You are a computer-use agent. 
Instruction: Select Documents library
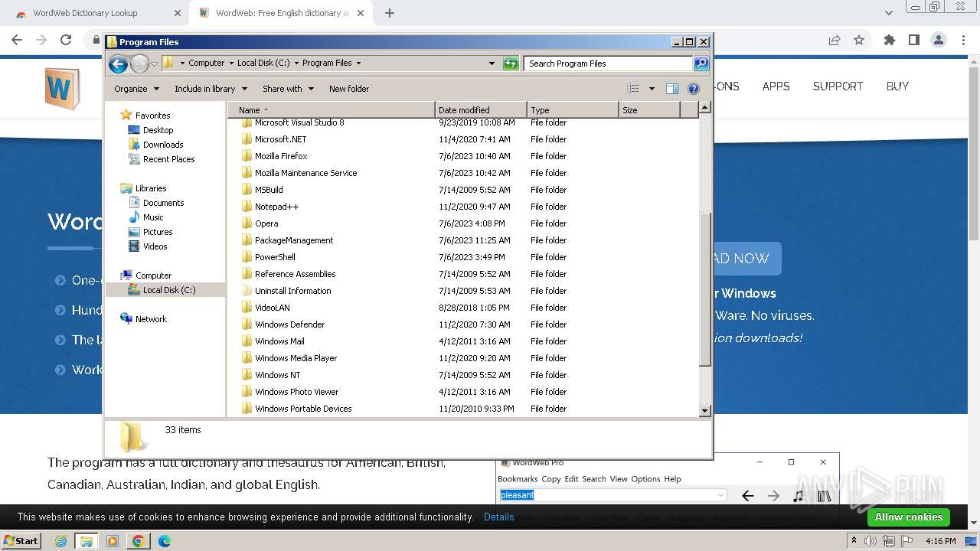click(x=163, y=203)
